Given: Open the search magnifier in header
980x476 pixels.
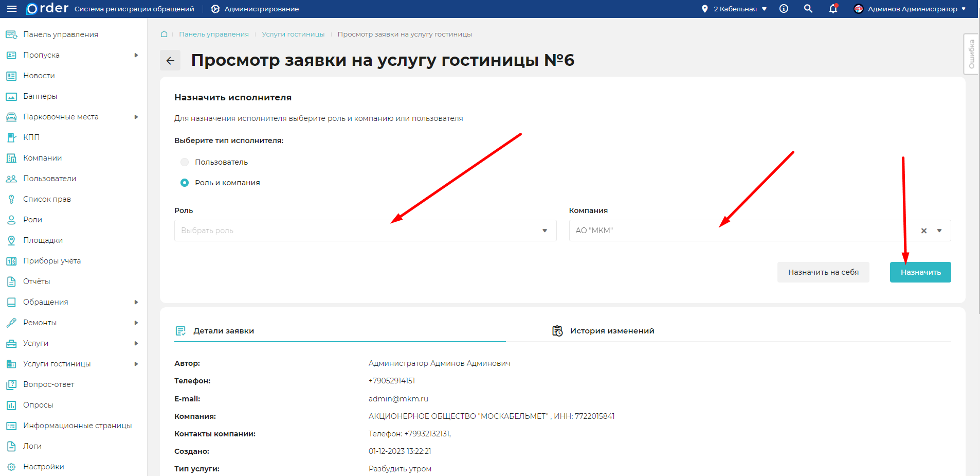Looking at the screenshot, I should [x=808, y=9].
